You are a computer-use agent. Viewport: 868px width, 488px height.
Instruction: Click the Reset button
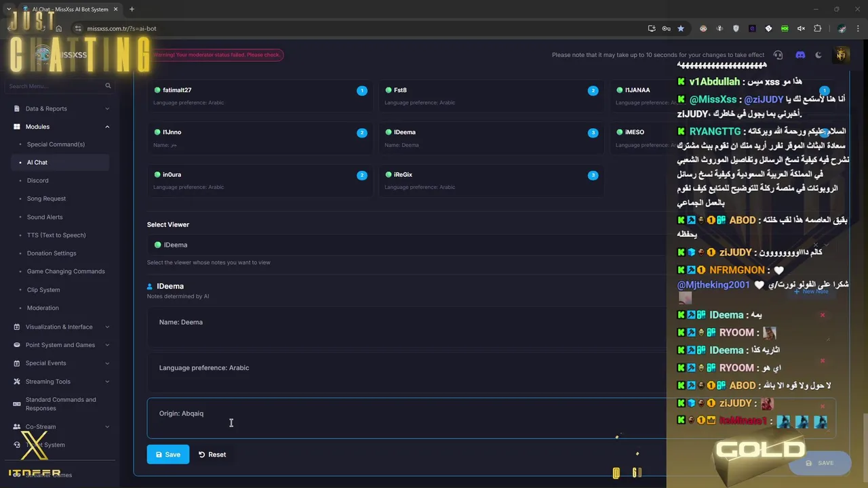212,455
